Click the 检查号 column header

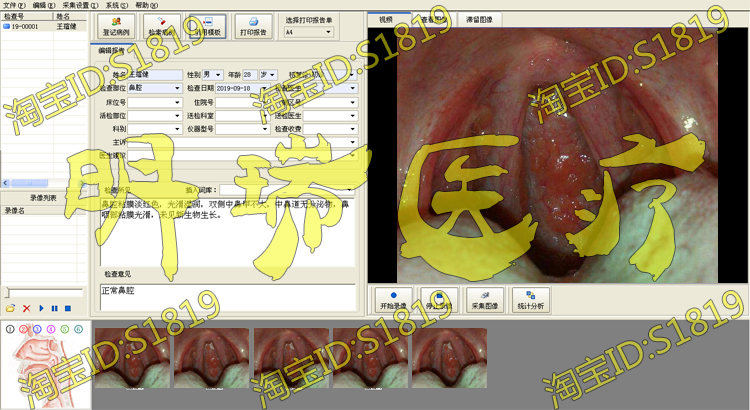pyautogui.click(x=27, y=16)
